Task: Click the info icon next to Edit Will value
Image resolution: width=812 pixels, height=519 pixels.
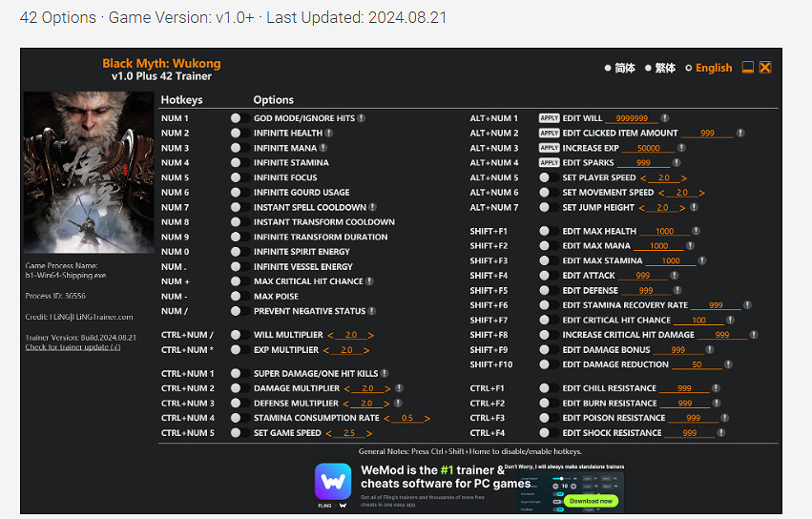Action: click(663, 118)
